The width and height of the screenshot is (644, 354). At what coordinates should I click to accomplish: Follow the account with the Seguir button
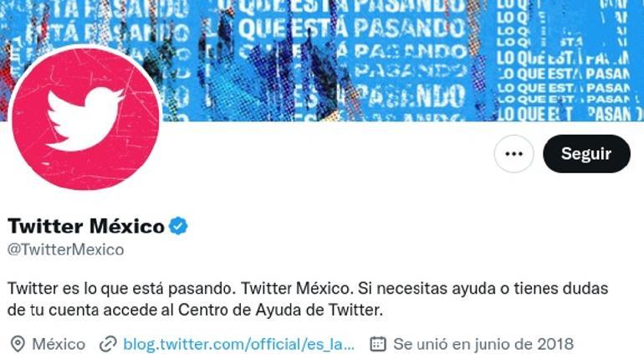[x=586, y=154]
